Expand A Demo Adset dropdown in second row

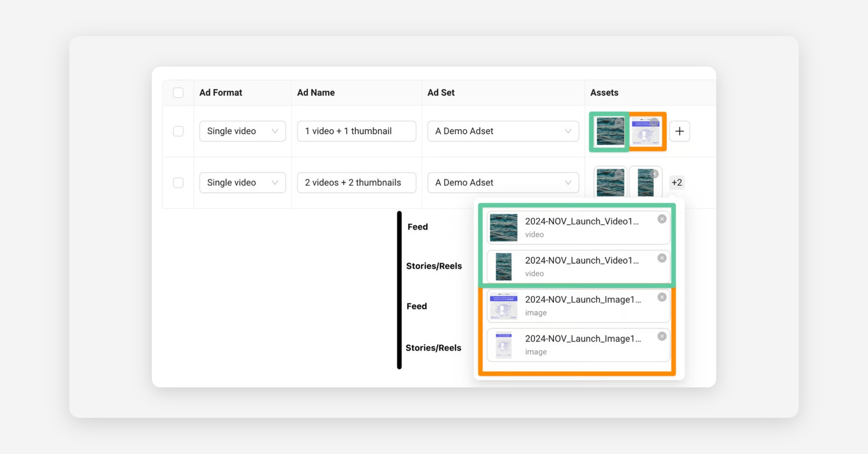click(x=503, y=182)
